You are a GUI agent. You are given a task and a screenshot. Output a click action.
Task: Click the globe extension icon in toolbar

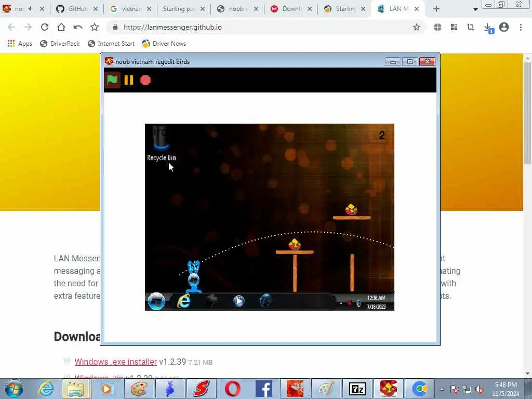point(437,27)
